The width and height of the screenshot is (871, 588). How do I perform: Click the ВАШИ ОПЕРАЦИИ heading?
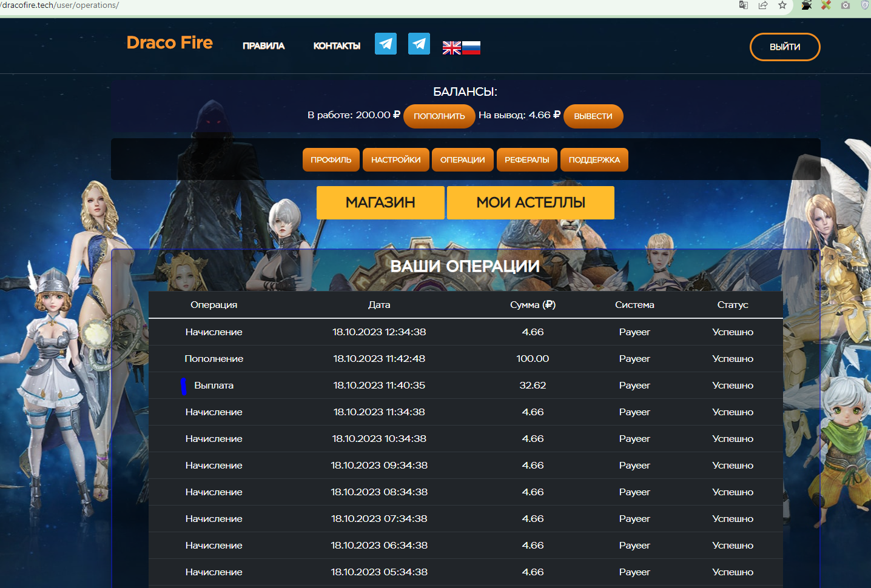pos(465,266)
